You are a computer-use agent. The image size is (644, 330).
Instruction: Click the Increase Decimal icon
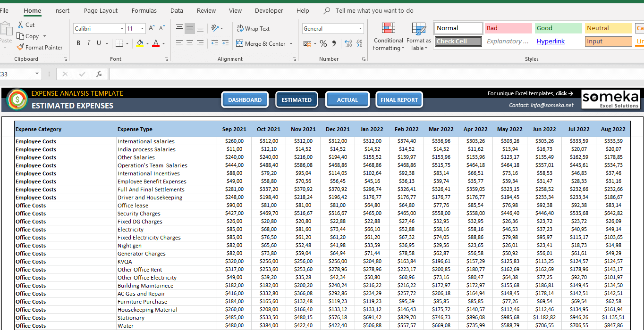click(348, 43)
